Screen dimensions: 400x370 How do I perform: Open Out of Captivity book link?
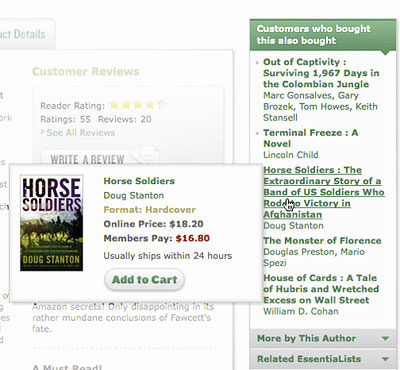tap(321, 73)
